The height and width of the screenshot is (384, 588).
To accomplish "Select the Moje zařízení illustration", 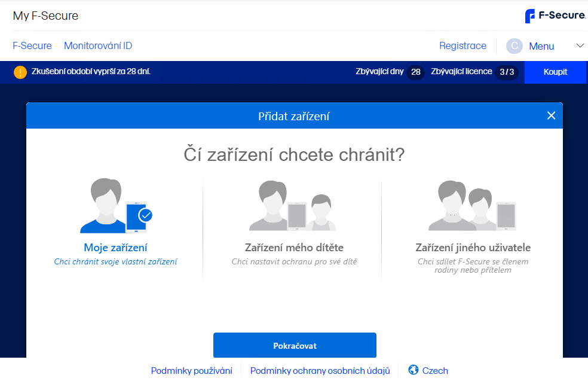I will tap(117, 206).
